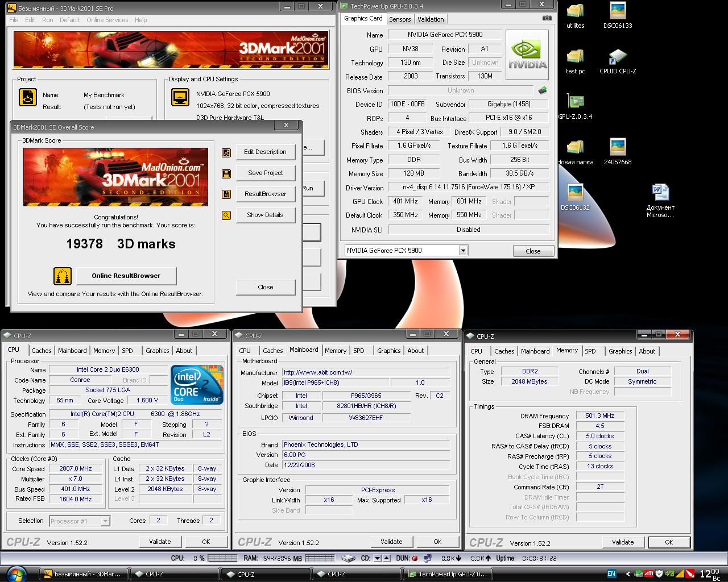The width and height of the screenshot is (728, 582).
Task: Open the File menu in 3DMark2001
Action: (x=14, y=20)
